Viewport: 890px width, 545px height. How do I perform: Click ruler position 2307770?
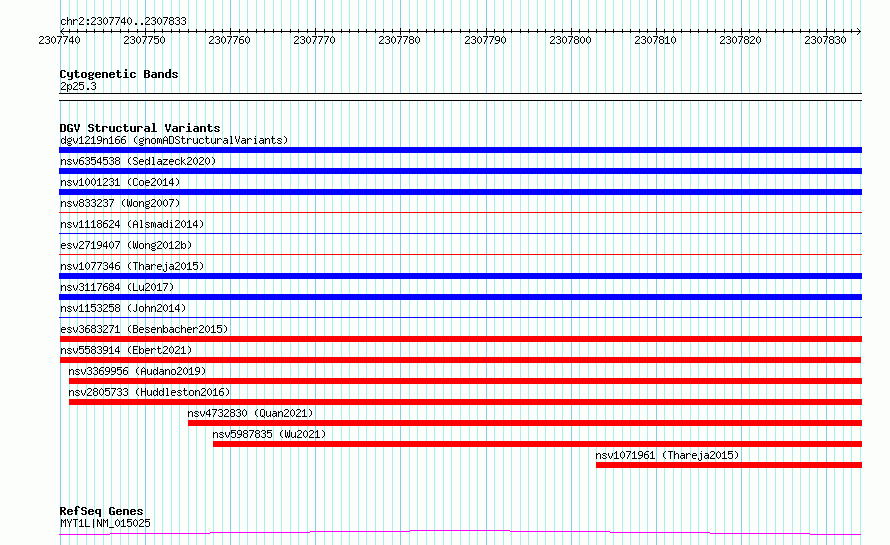point(314,40)
